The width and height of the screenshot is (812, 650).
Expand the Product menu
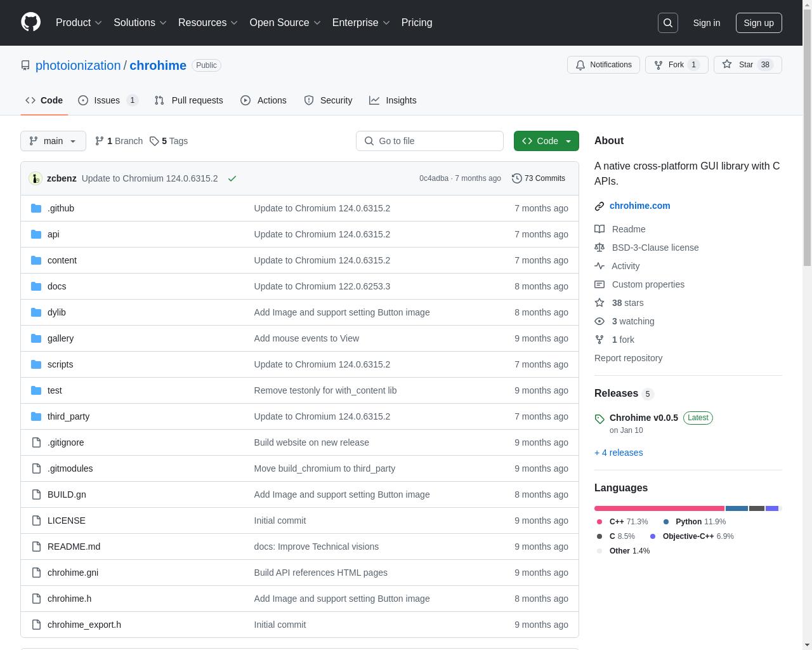pyautogui.click(x=79, y=22)
